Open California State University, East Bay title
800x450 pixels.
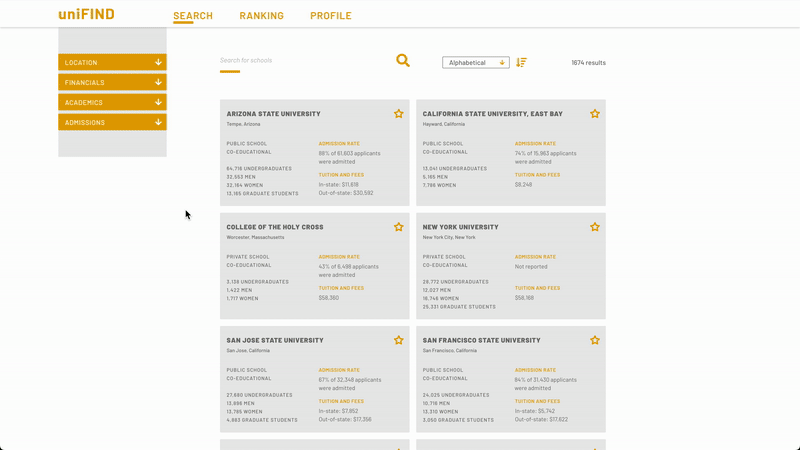coord(492,114)
